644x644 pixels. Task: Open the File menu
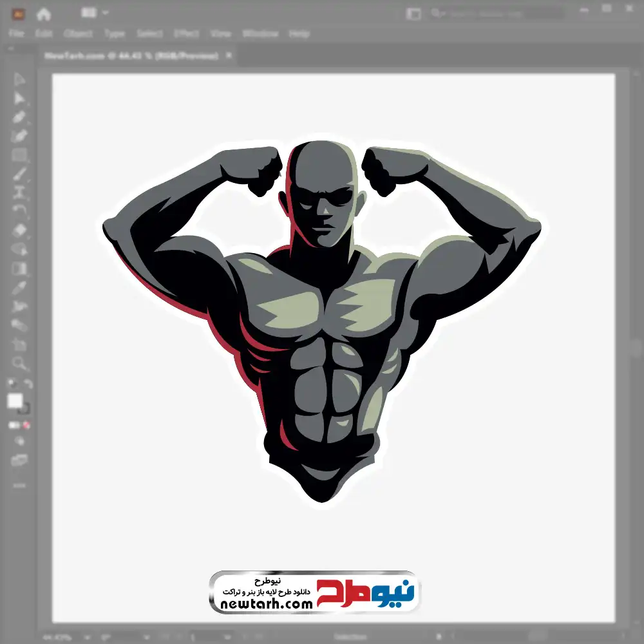pos(16,33)
